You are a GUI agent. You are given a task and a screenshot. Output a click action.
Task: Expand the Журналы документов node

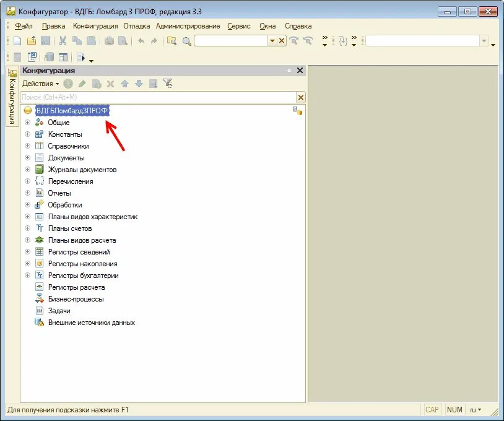[28, 170]
